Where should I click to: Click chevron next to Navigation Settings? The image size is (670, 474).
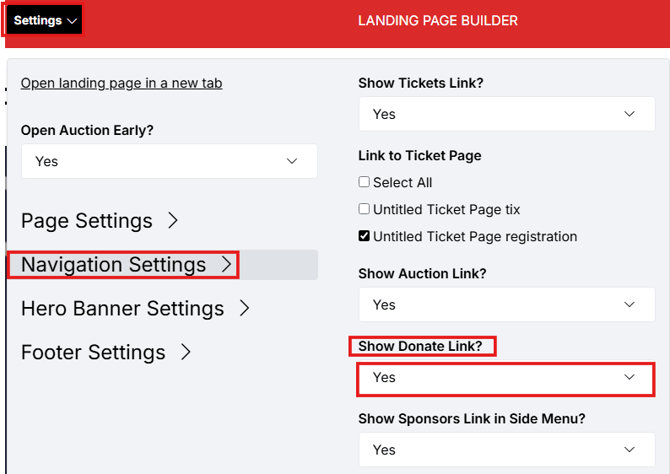227,264
